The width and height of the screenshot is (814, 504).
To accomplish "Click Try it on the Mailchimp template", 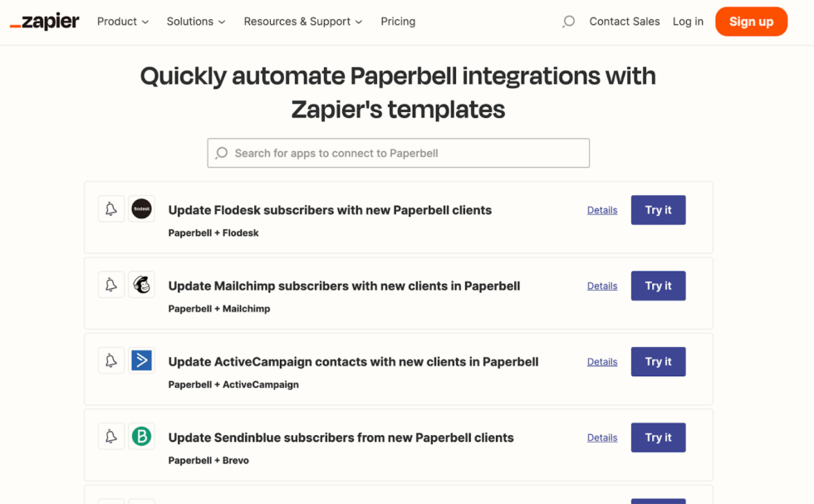I will (658, 285).
